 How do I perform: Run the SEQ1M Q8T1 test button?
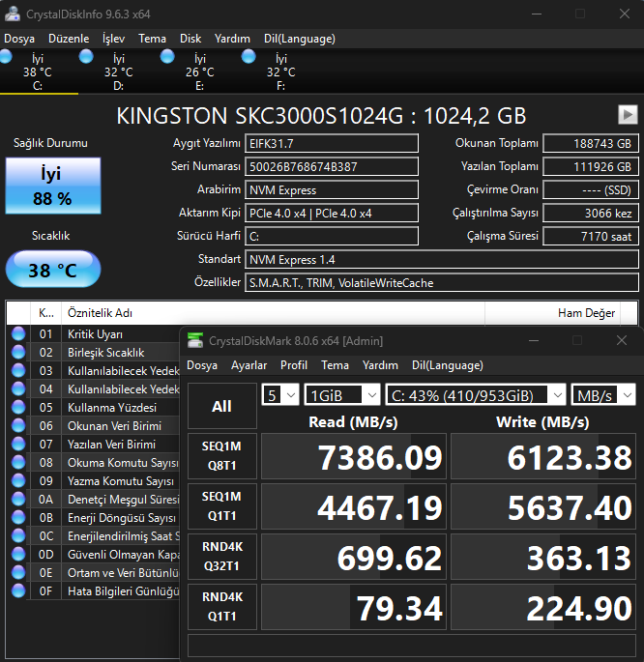tap(222, 456)
